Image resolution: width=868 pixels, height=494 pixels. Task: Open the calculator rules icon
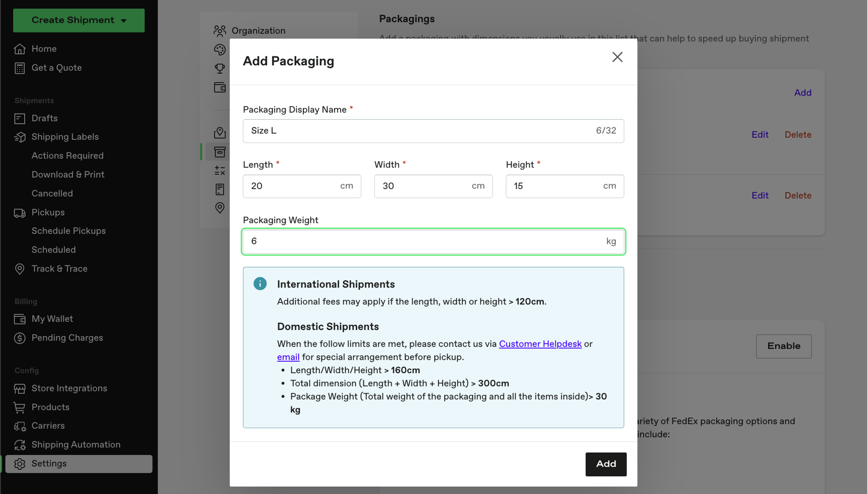[220, 171]
